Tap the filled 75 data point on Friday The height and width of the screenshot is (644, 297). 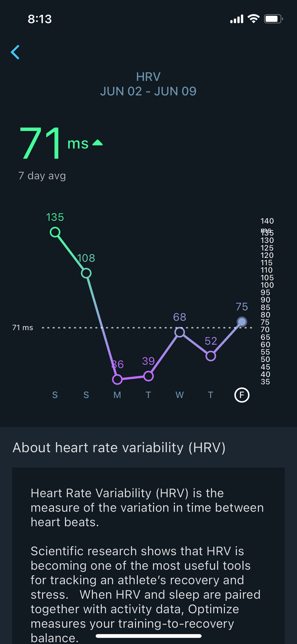tap(242, 322)
